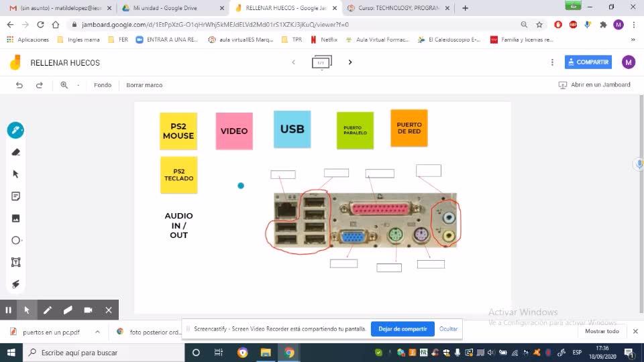Select the Jamboard pen tool
The image size is (644, 362).
(15, 131)
